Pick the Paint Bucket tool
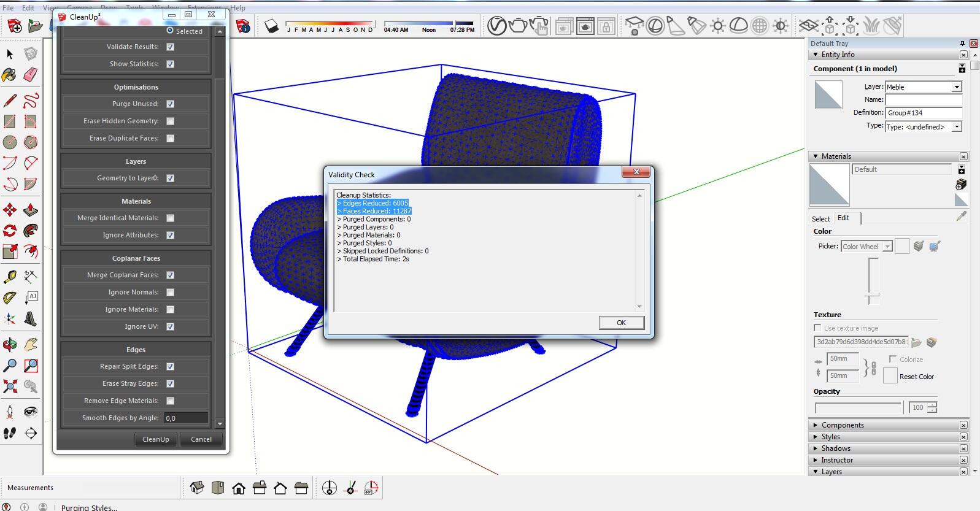980x511 pixels. (9, 75)
